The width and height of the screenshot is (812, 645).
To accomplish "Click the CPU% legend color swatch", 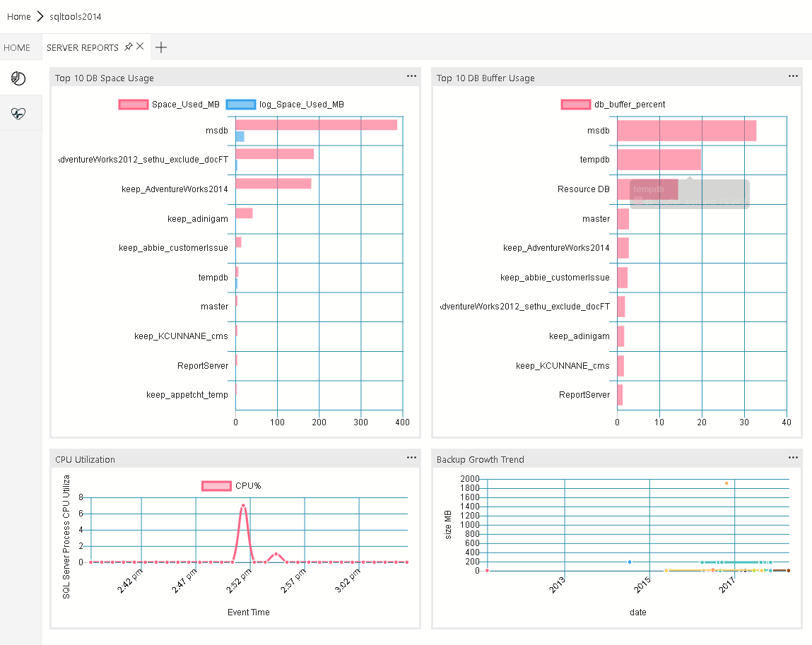I will [x=216, y=485].
